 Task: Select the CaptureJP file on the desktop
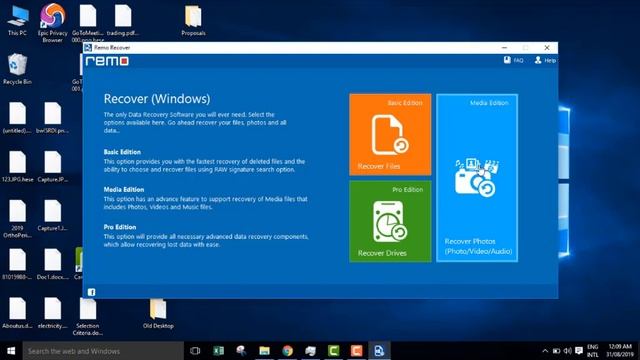point(53,167)
